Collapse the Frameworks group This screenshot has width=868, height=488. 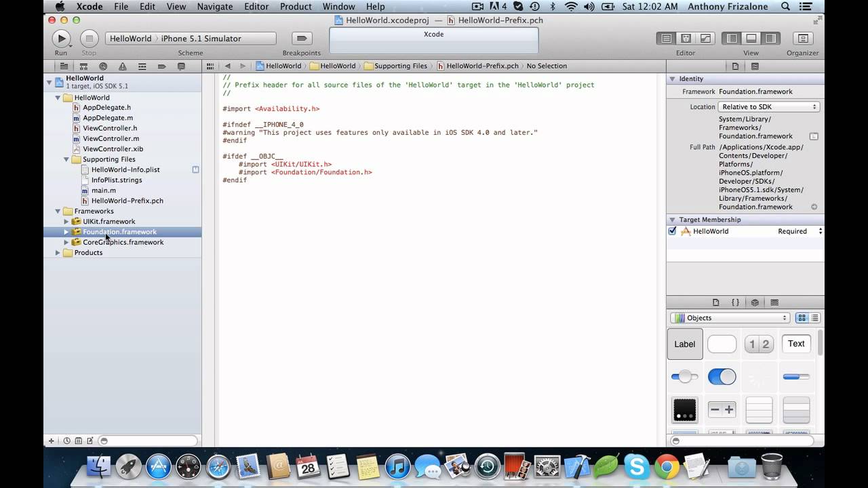click(58, 211)
